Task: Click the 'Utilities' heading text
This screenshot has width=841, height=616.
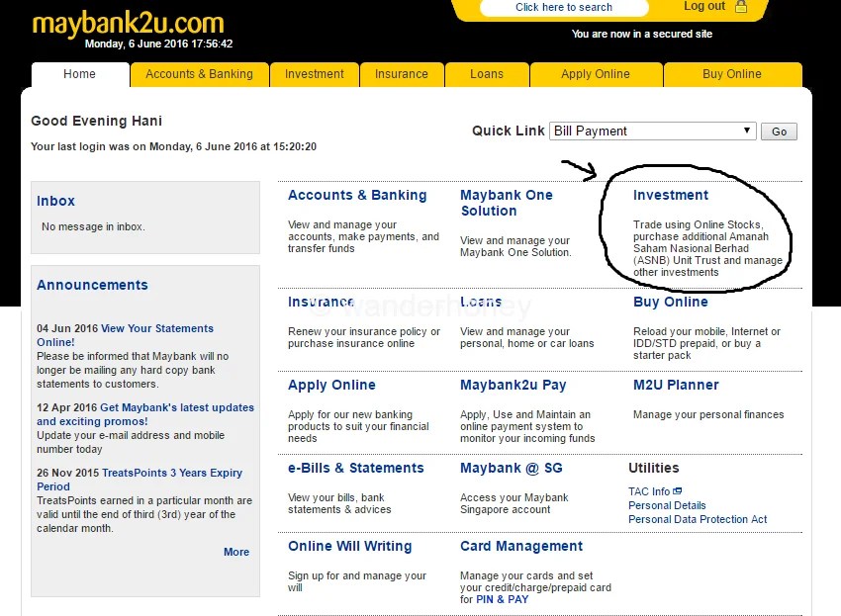Action: 654,468
